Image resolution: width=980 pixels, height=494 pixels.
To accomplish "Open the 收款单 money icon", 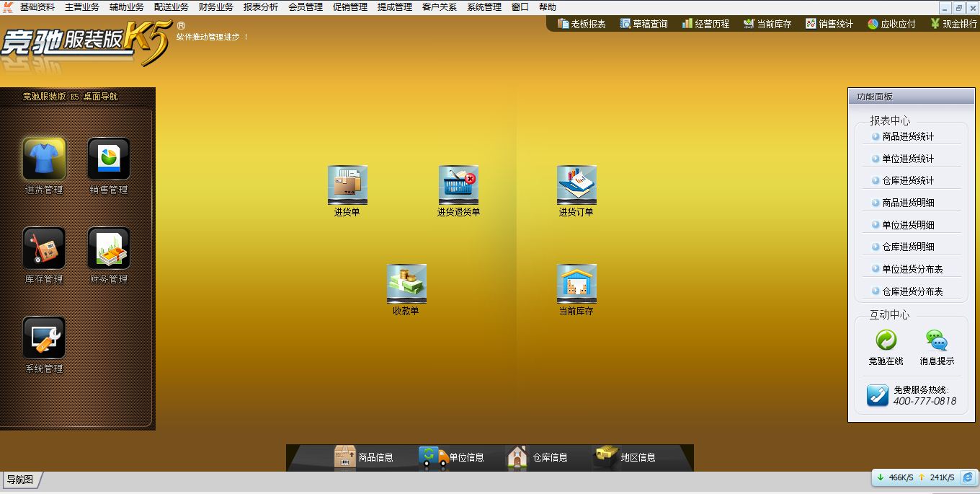I will [x=406, y=283].
